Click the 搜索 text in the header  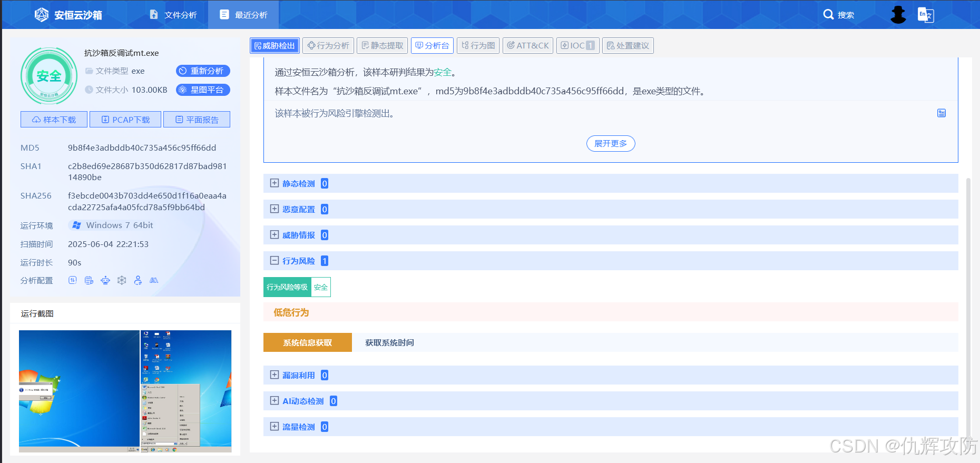[x=846, y=15]
